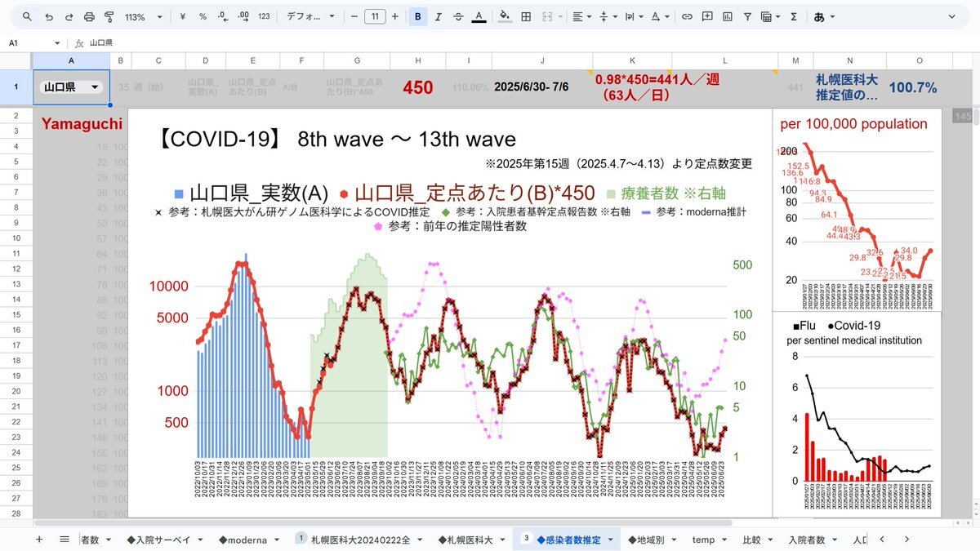Screen dimensions: 980x551
Task: Open the all sheets list
Action: 64,540
